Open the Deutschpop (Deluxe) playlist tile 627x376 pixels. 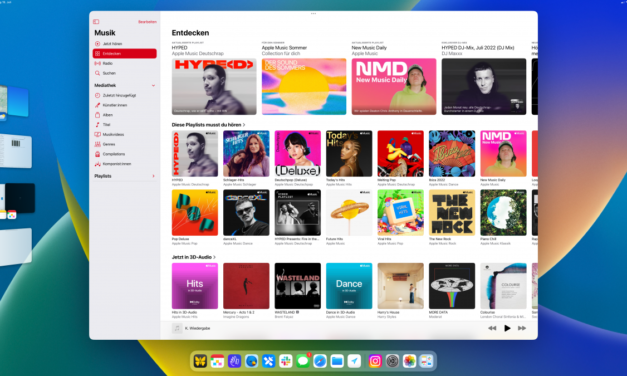[298, 154]
